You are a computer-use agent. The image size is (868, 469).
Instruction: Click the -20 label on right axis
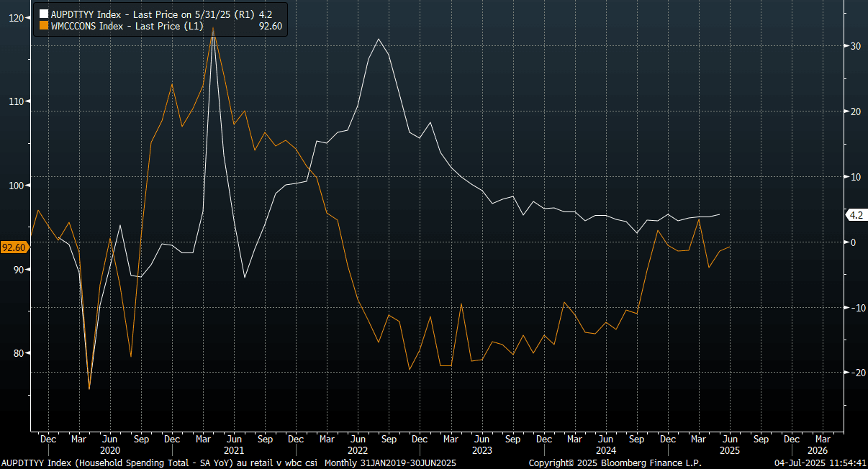point(857,373)
